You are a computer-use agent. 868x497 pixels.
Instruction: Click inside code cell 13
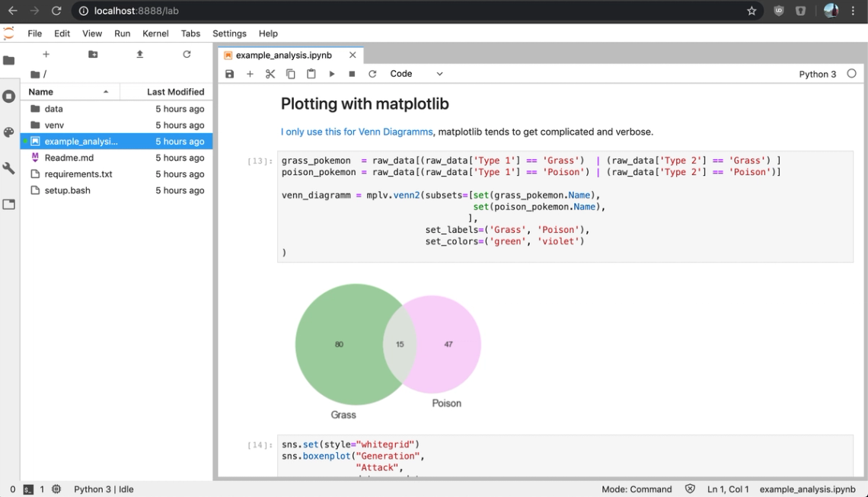[x=565, y=206]
